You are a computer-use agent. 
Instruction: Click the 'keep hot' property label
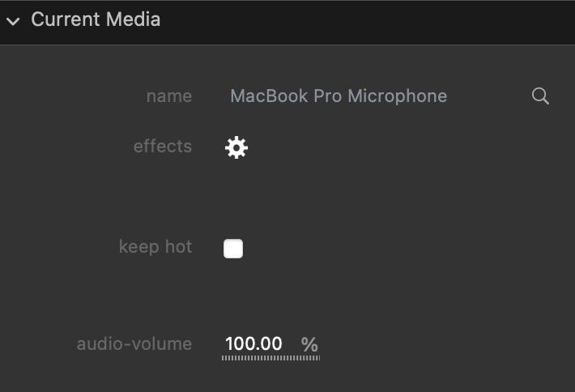(x=155, y=247)
